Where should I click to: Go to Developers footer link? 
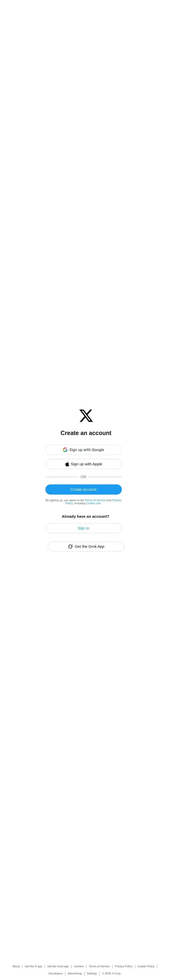tap(56, 974)
